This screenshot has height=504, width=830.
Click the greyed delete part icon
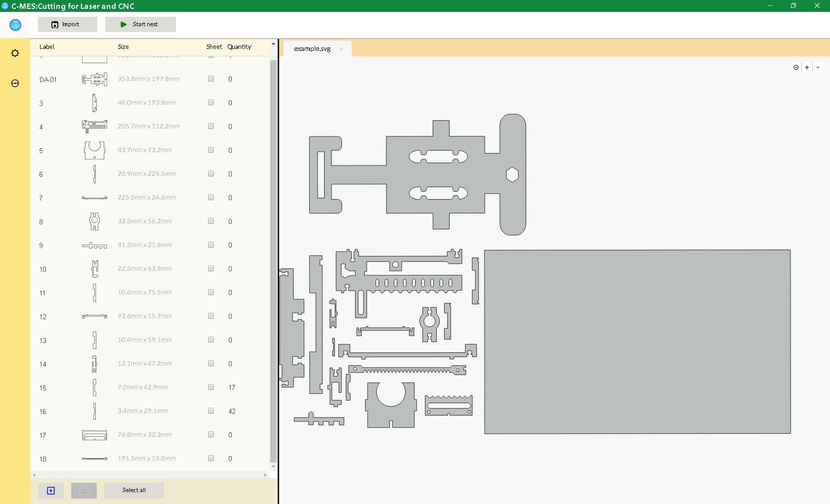coord(84,491)
